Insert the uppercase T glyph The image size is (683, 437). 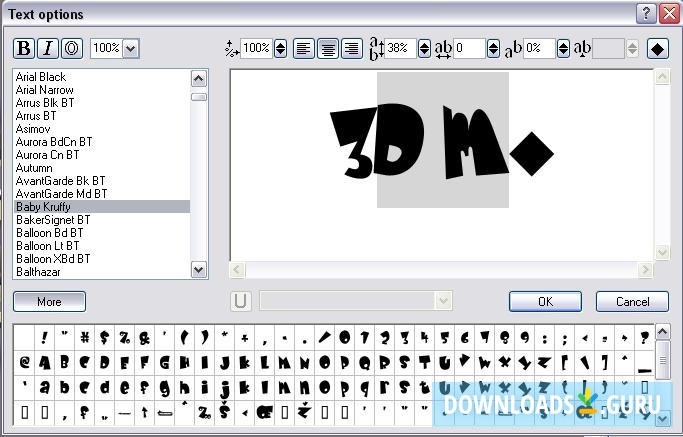[x=425, y=362]
